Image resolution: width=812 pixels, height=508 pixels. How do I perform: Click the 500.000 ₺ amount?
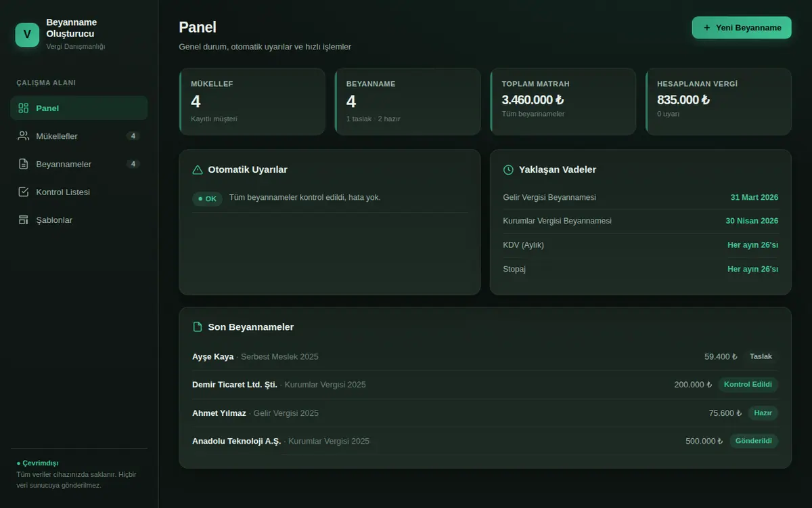point(704,441)
